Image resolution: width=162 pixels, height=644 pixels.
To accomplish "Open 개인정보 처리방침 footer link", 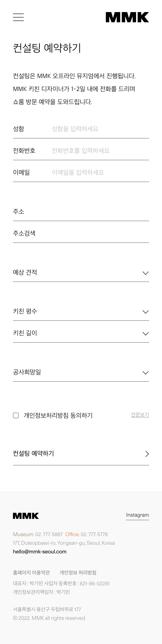I will point(78,573).
